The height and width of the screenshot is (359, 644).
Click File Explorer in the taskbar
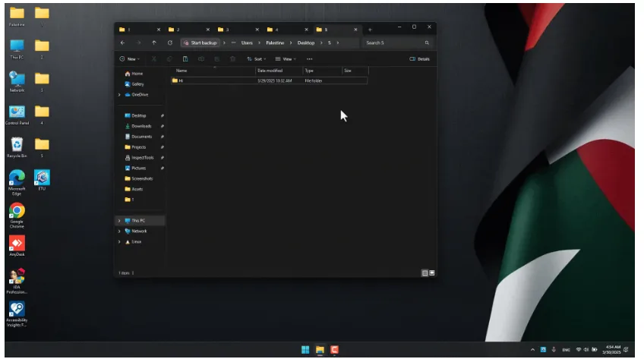[320, 350]
